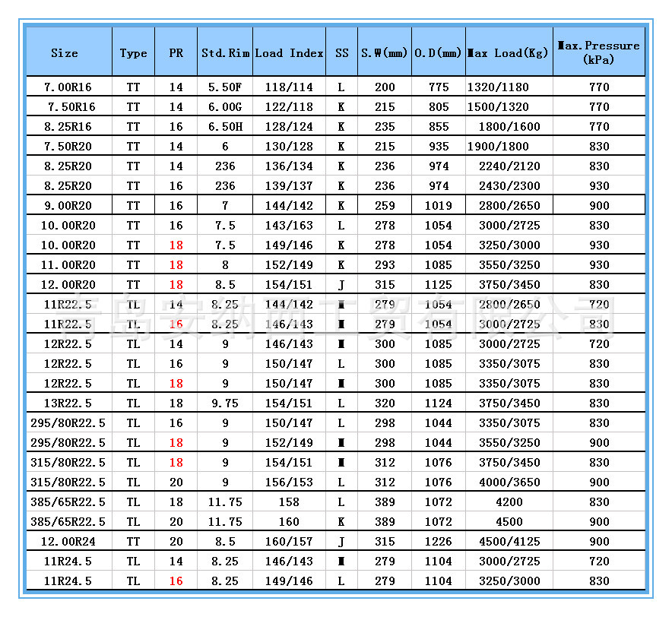Click max load value 4200
The image size is (672, 617).
tap(509, 502)
